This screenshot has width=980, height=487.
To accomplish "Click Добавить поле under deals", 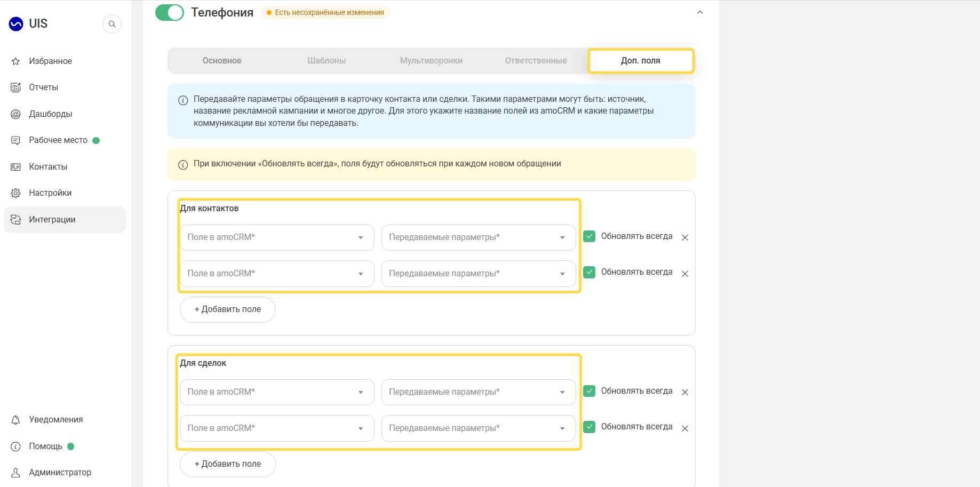I will pos(228,464).
